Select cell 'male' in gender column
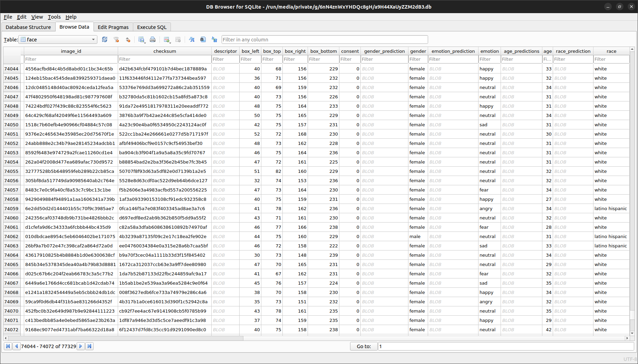The height and width of the screenshot is (364, 638). click(x=418, y=237)
